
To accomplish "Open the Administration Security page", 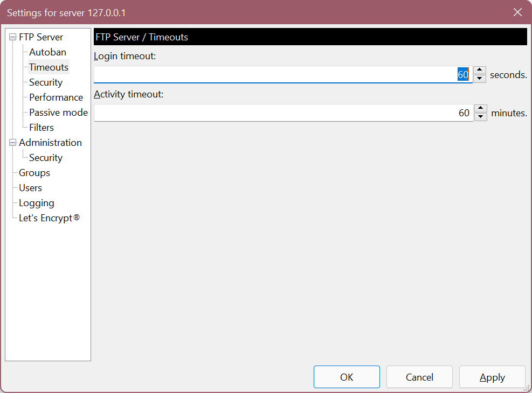I will click(x=45, y=157).
